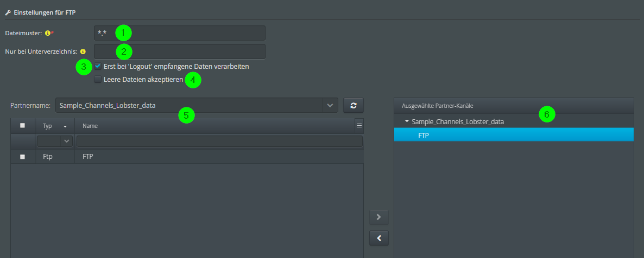The height and width of the screenshot is (258, 644).
Task: Click the Dateimuster input field
Action: pyautogui.click(x=180, y=33)
